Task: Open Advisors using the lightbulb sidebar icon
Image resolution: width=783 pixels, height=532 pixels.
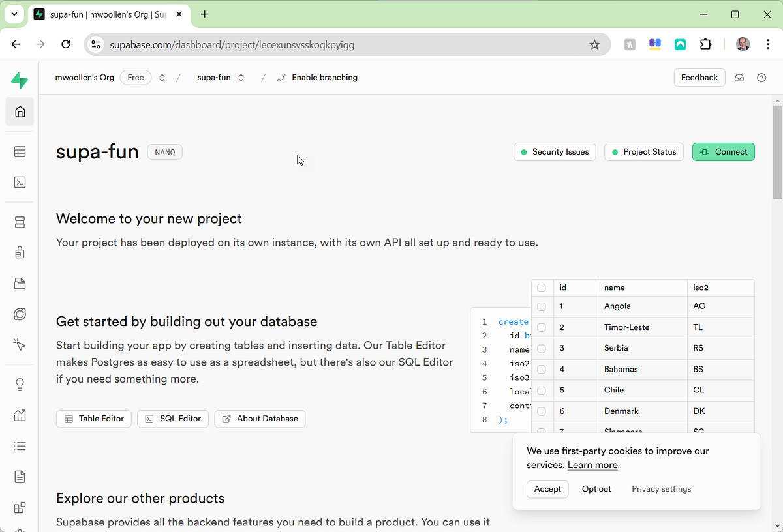Action: point(20,384)
